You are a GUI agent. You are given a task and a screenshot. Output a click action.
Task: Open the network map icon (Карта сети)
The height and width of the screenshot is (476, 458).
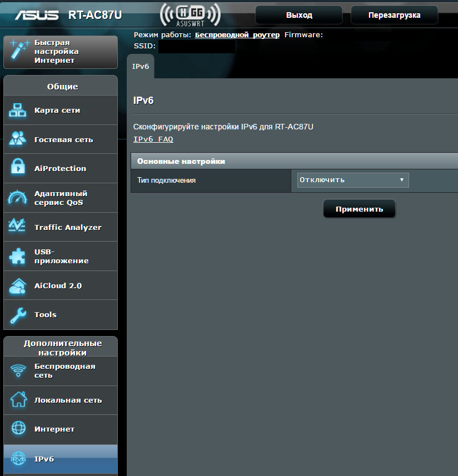click(18, 111)
